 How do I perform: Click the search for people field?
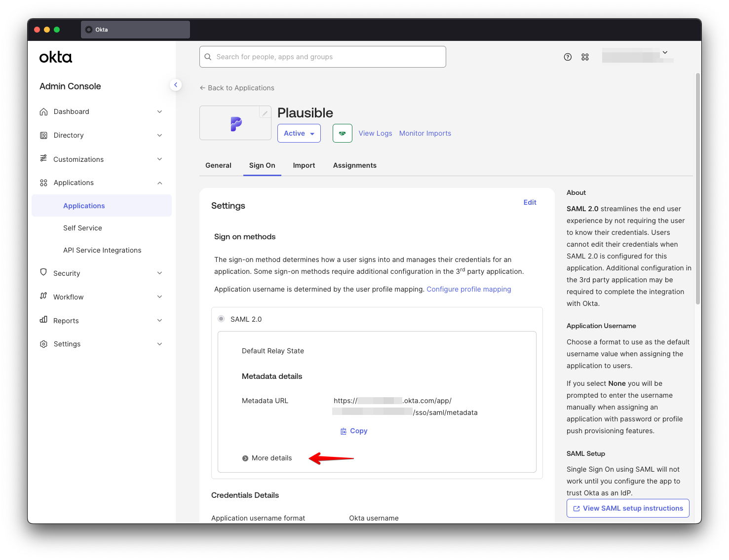322,57
